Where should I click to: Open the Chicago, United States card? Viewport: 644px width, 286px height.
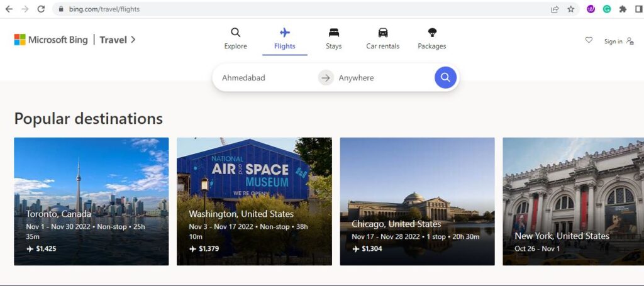pyautogui.click(x=418, y=201)
